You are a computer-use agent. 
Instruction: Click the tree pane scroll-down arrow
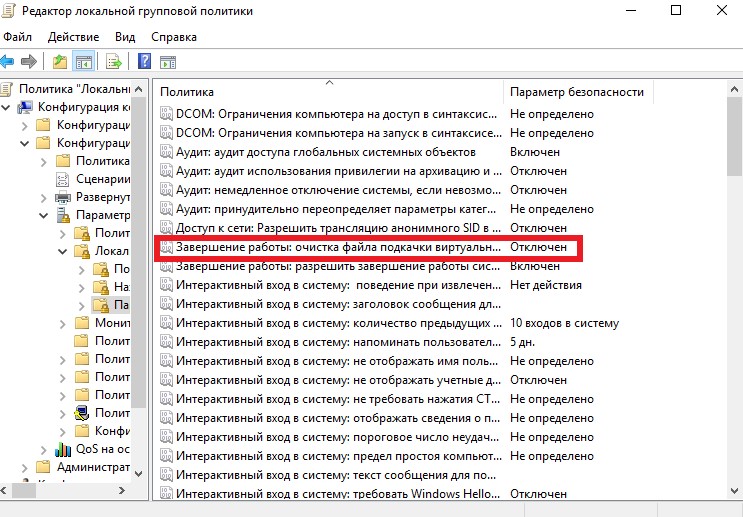pyautogui.click(x=138, y=473)
